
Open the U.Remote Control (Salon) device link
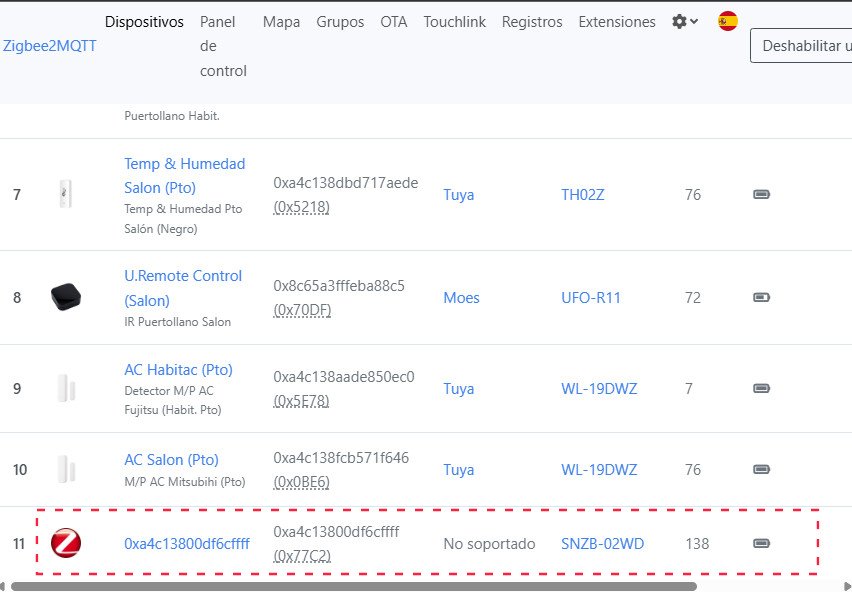(x=183, y=287)
